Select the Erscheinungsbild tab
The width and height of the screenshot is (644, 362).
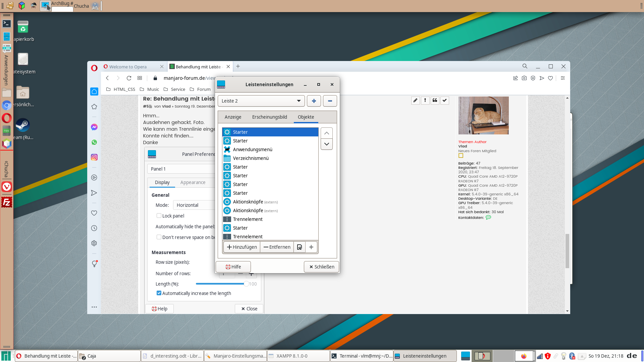click(x=269, y=117)
